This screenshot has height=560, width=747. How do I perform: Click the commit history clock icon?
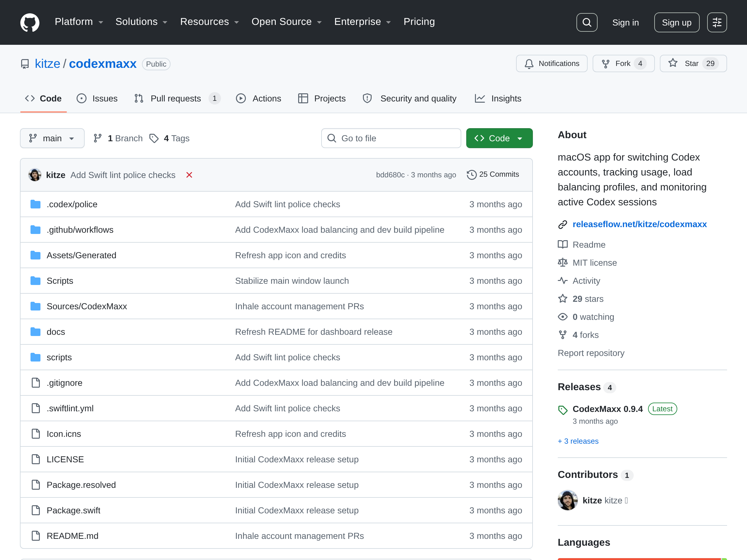pyautogui.click(x=472, y=175)
